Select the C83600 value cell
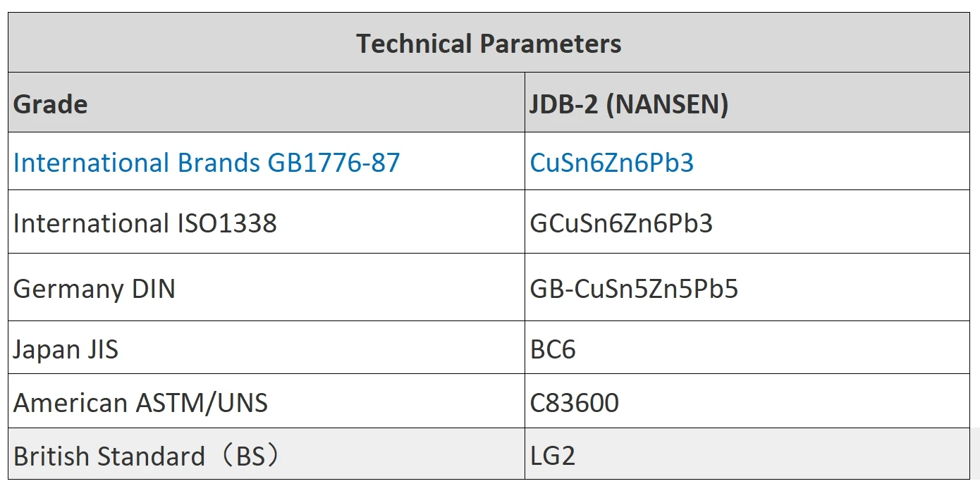This screenshot has width=980, height=486. [747, 401]
